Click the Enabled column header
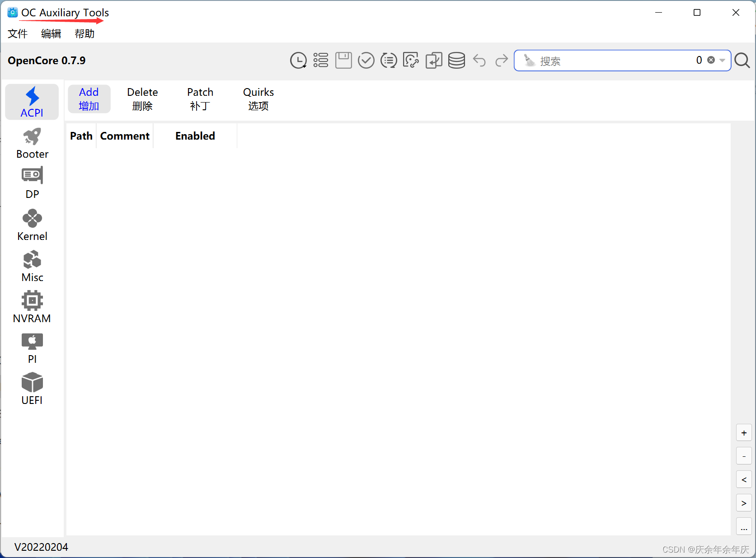Image resolution: width=756 pixels, height=558 pixels. 195,136
